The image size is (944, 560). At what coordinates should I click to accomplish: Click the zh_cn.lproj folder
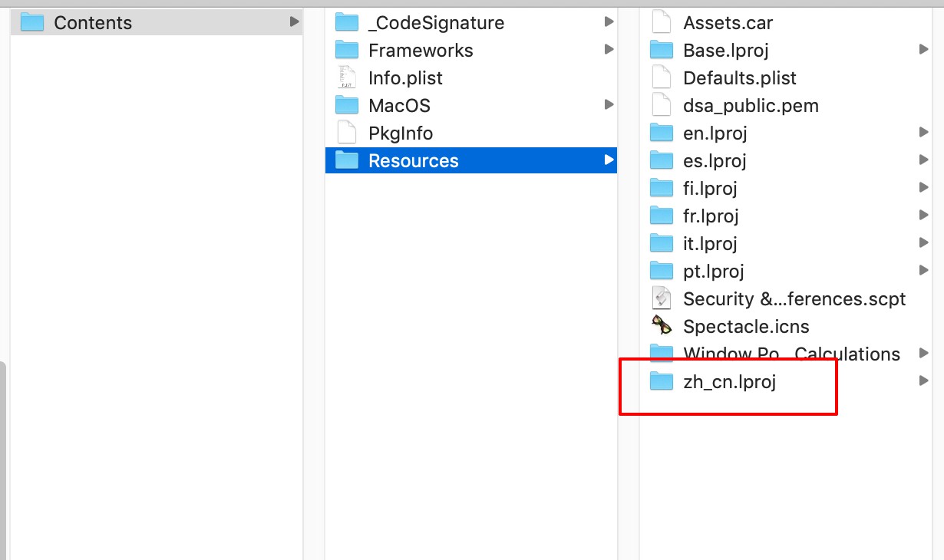728,381
